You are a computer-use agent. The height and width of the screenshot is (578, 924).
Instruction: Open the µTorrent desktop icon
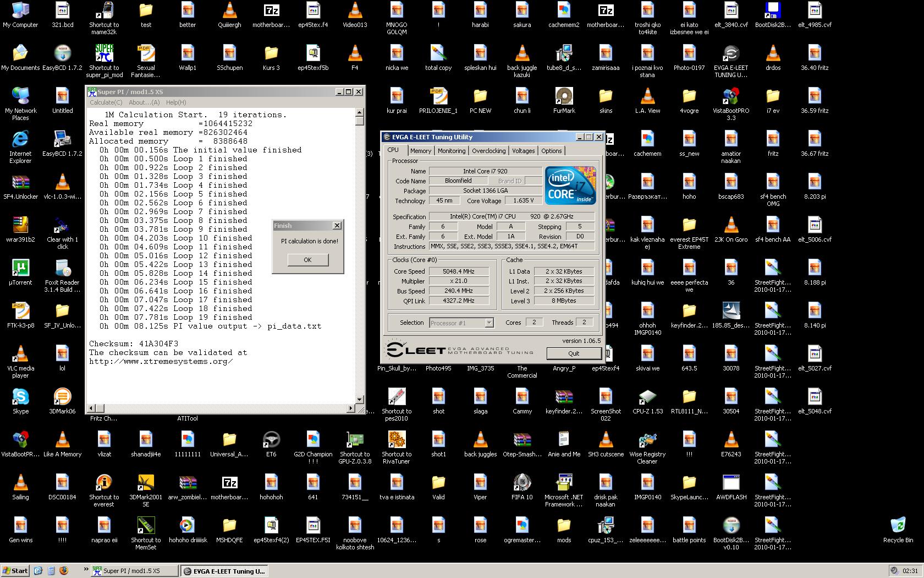(x=20, y=272)
